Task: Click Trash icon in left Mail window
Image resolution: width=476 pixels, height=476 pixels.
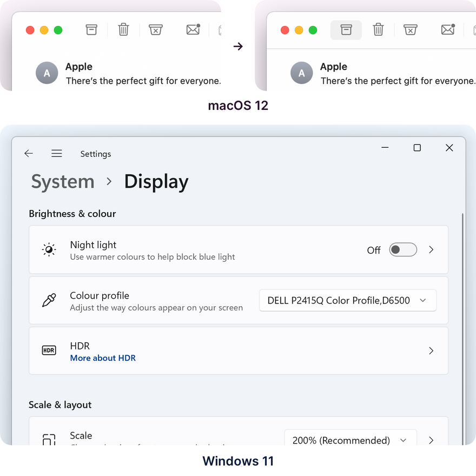Action: click(x=123, y=29)
